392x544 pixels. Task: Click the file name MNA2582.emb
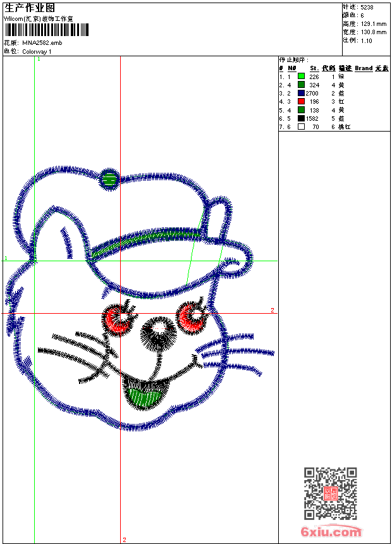pos(42,42)
